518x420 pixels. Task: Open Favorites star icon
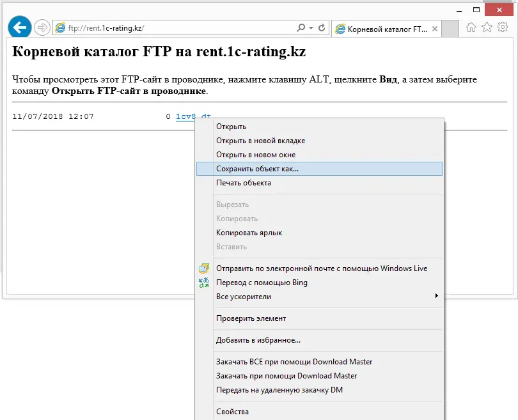click(x=487, y=27)
